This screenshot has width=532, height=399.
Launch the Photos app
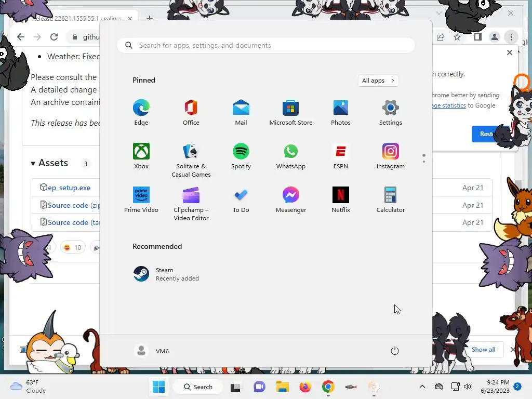(x=341, y=113)
